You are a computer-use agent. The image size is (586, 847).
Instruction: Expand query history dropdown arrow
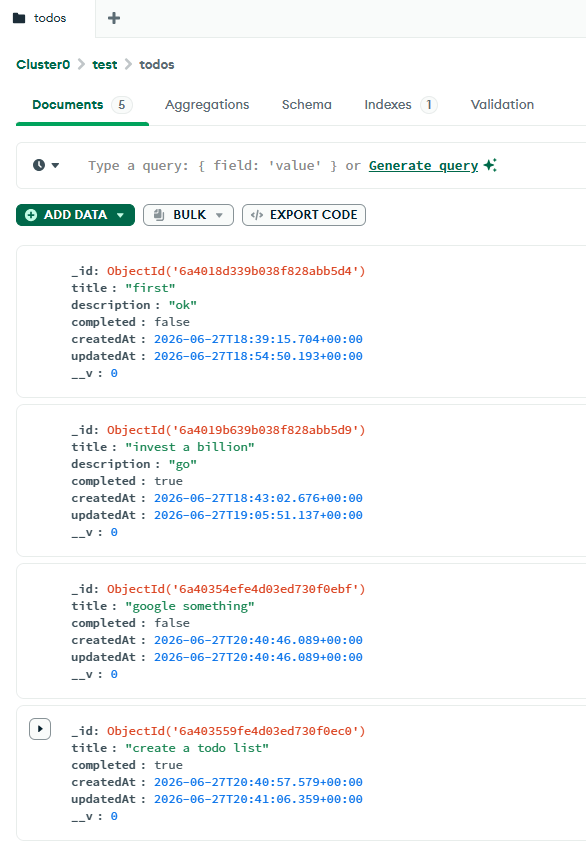pyautogui.click(x=55, y=165)
